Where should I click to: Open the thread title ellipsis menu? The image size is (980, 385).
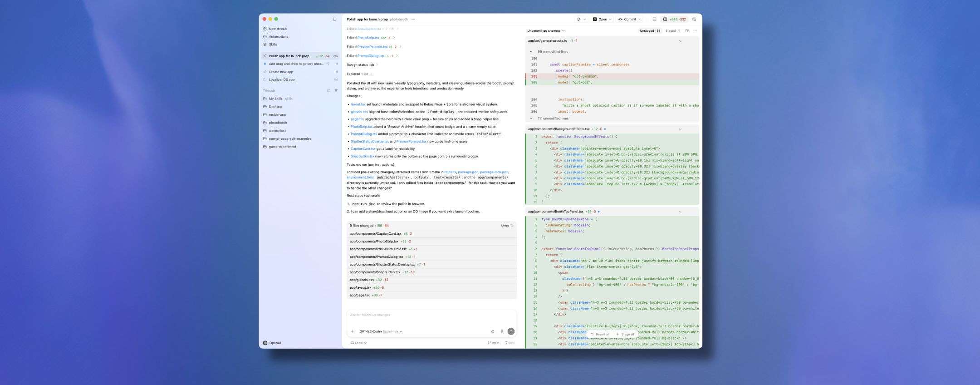pyautogui.click(x=413, y=19)
